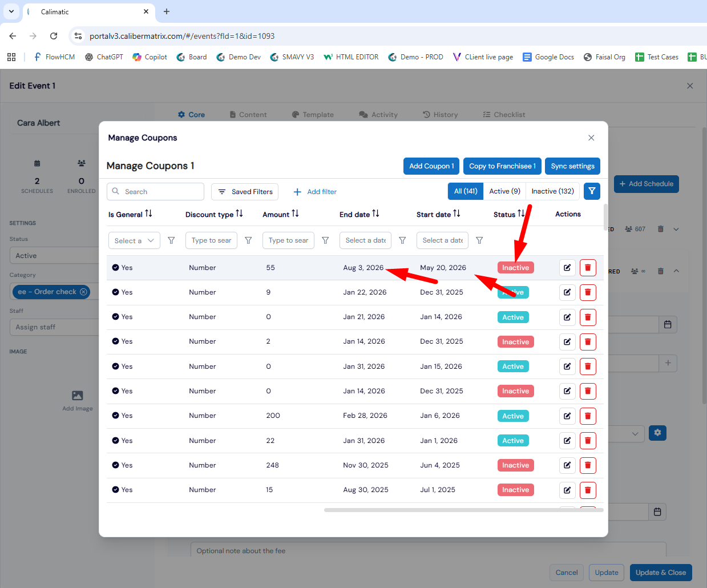Delete the coupon with amount 2
Screen dimensions: 707x588
point(588,342)
